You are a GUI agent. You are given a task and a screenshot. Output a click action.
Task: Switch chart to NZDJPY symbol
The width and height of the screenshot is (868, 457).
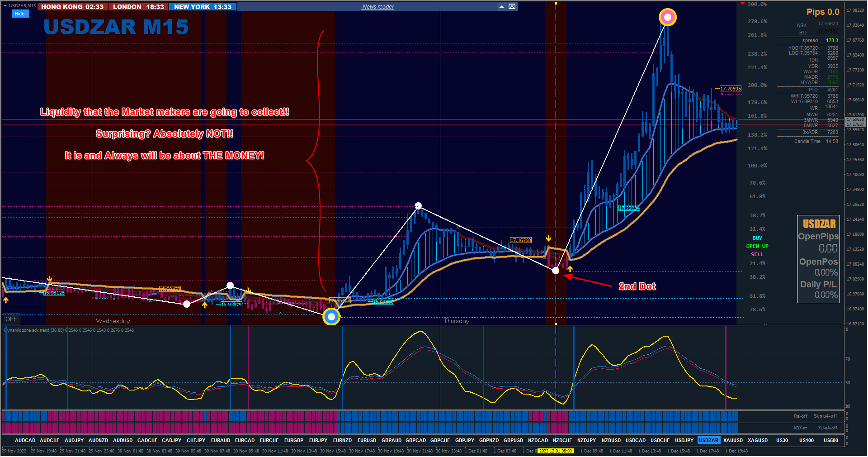tap(586, 440)
